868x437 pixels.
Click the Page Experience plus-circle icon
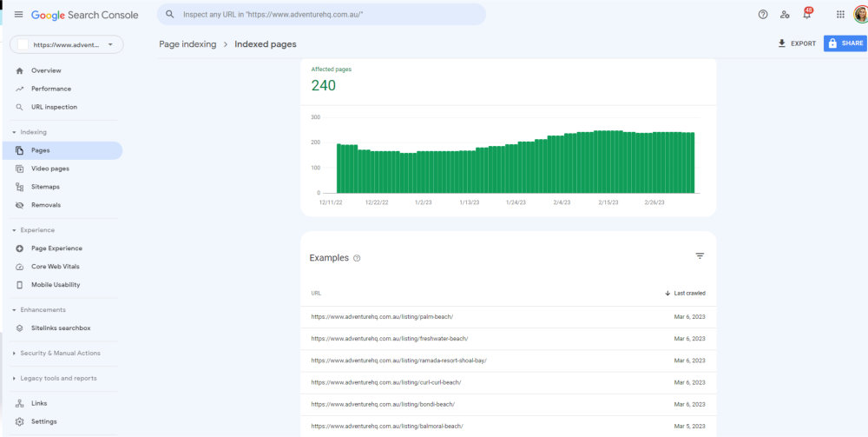pos(20,248)
